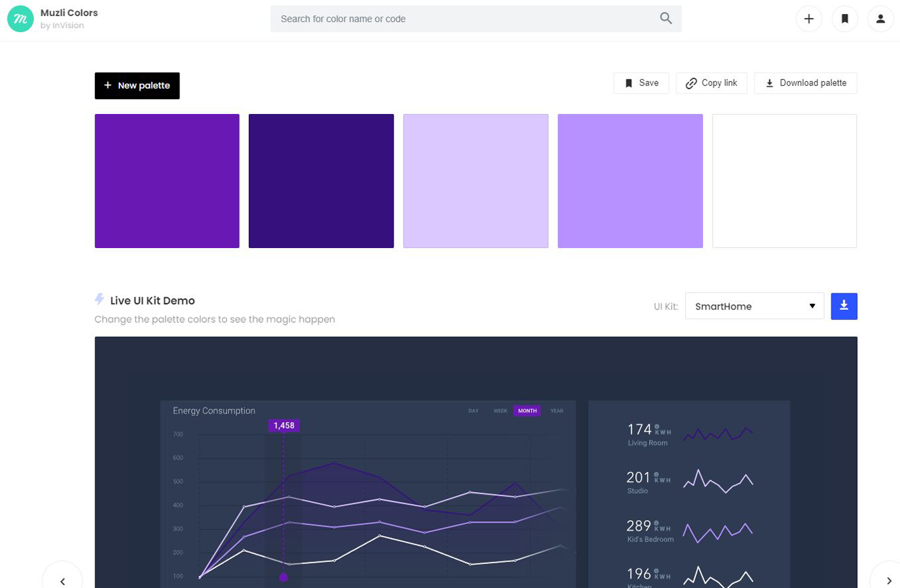Open saved palettes bookmark icon
This screenshot has height=588, width=900.
click(845, 19)
